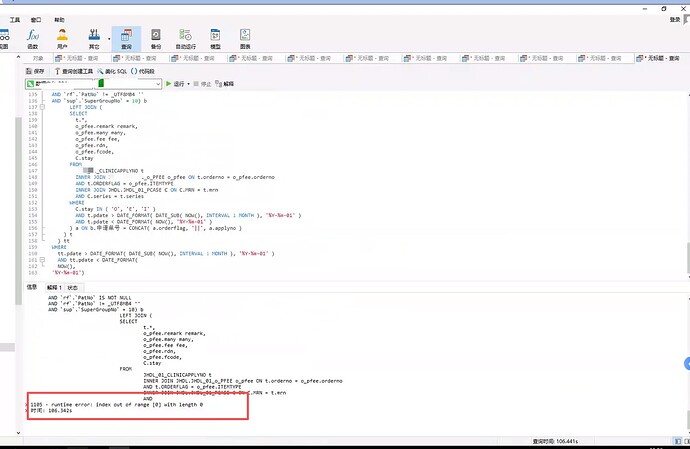Click the 图表 (Chart) toolbar icon
This screenshot has width=690, height=449.
point(245,38)
